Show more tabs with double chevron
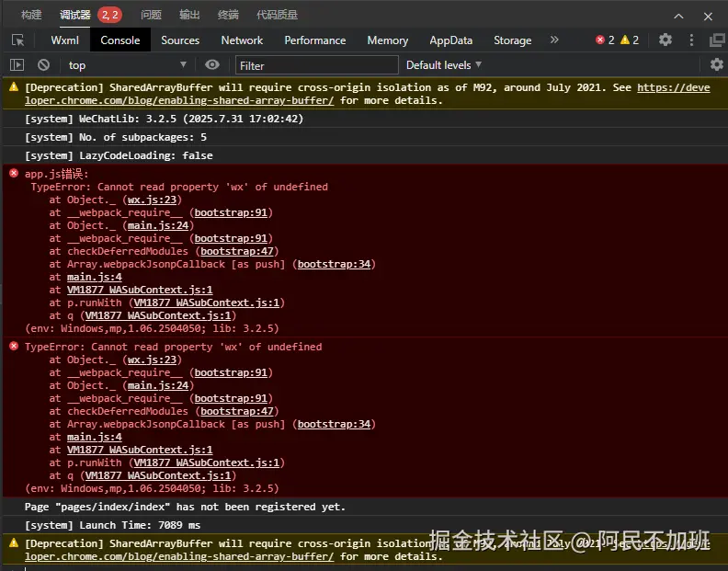Image resolution: width=728 pixels, height=571 pixels. (x=554, y=40)
